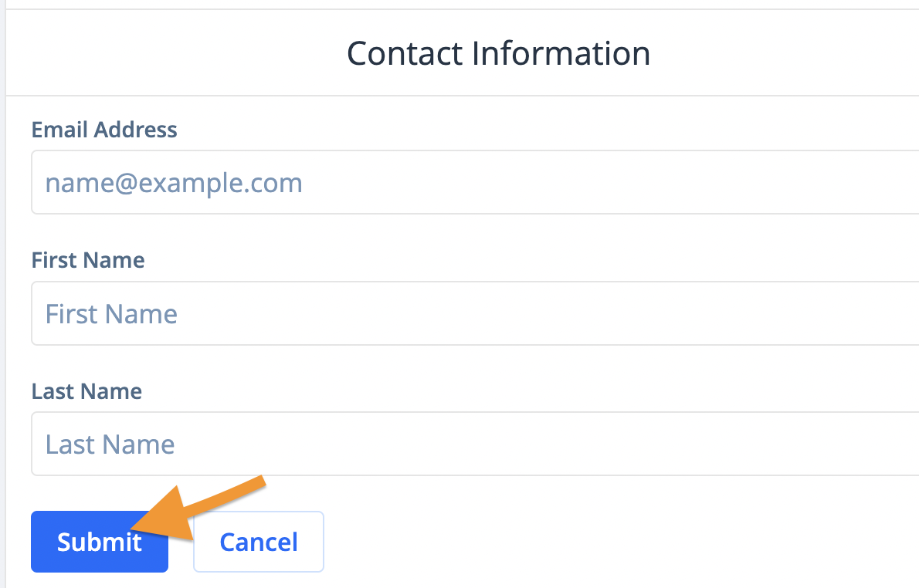919x588 pixels.
Task: Click the Last Name field label
Action: click(86, 391)
